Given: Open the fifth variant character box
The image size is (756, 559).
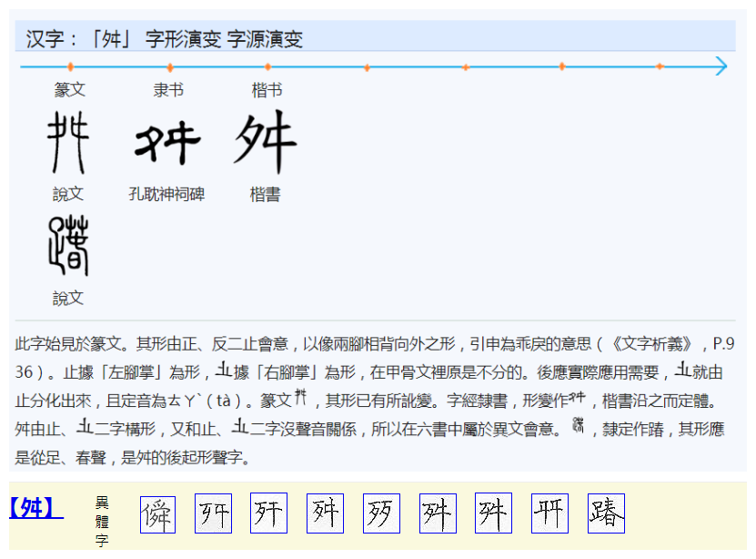Looking at the screenshot, I should click(x=381, y=514).
